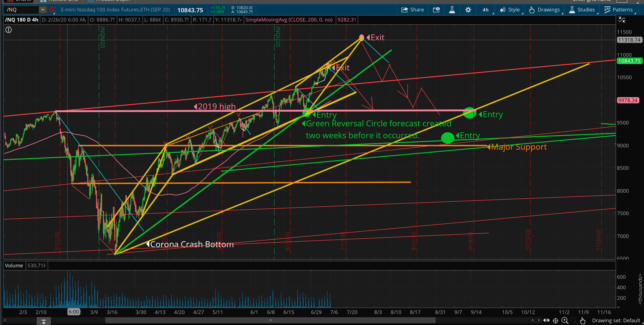
Task: Open Edit Studies flask icon
Action: point(452,10)
